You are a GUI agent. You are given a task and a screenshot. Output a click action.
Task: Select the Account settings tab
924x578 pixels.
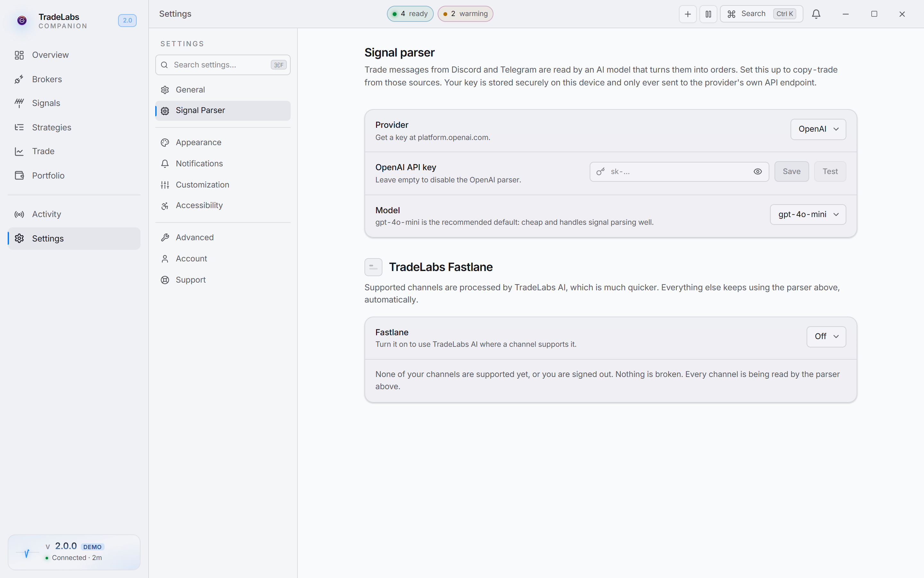click(x=223, y=259)
